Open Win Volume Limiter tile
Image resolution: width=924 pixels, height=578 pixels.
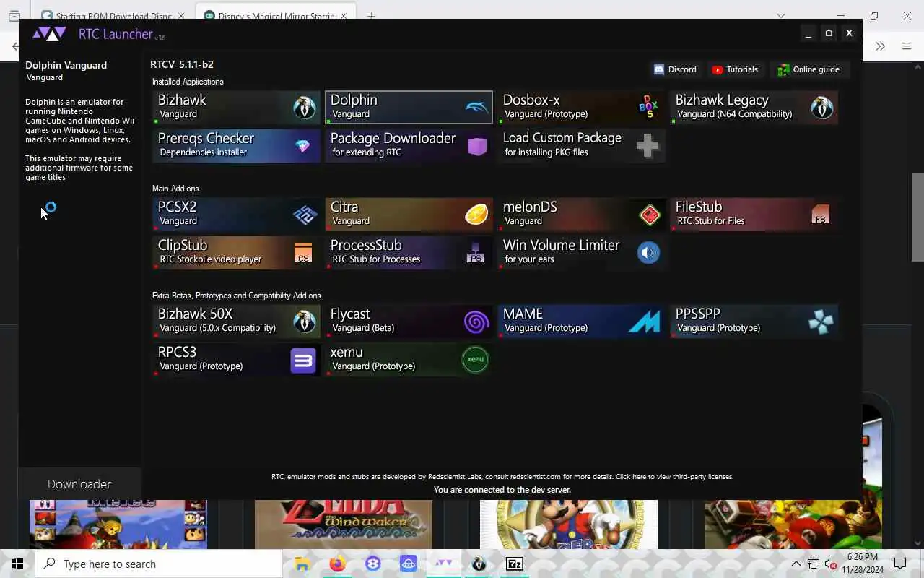[581, 252]
